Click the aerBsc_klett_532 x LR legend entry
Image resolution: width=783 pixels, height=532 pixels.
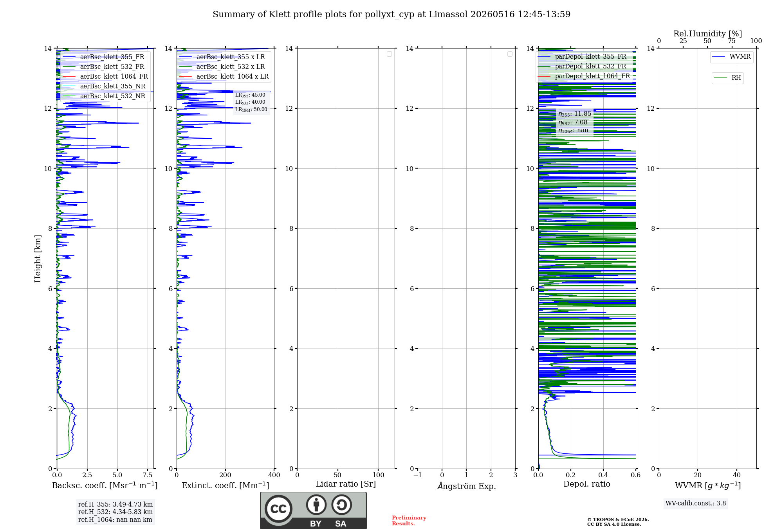click(222, 67)
